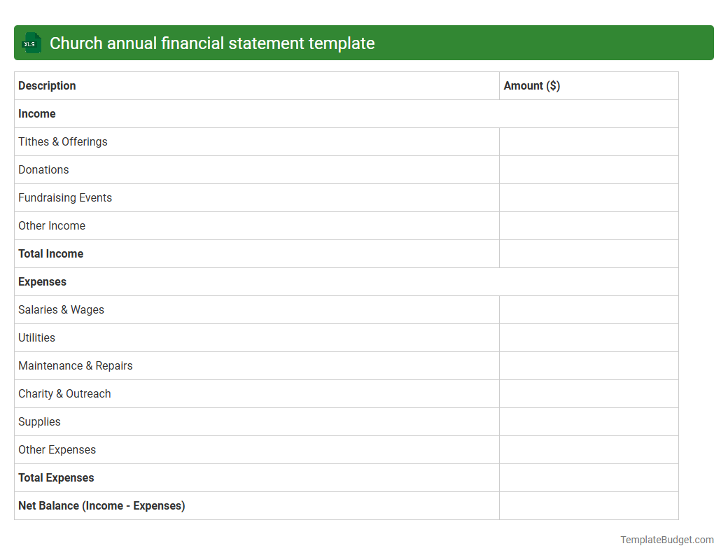Select the Total Income row header
This screenshot has width=728, height=560.
[x=50, y=253]
